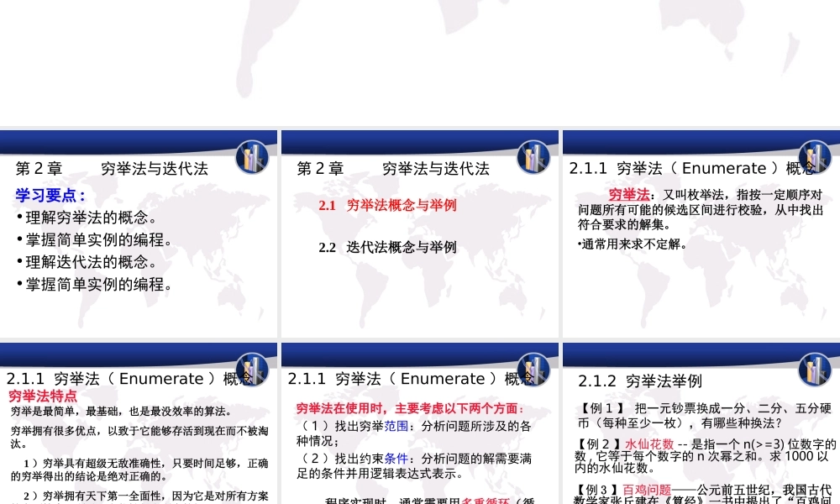Click the emblem icon on slide 5
This screenshot has width=840, height=504.
tap(534, 368)
